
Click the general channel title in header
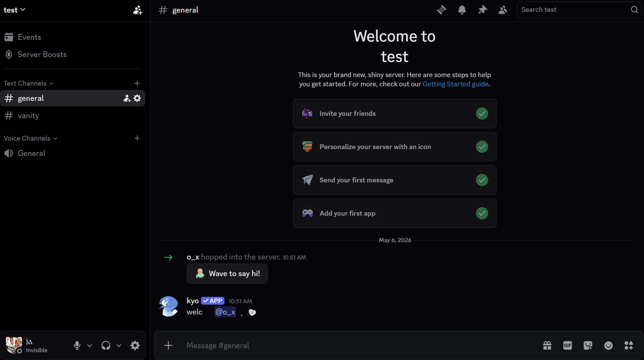click(185, 10)
